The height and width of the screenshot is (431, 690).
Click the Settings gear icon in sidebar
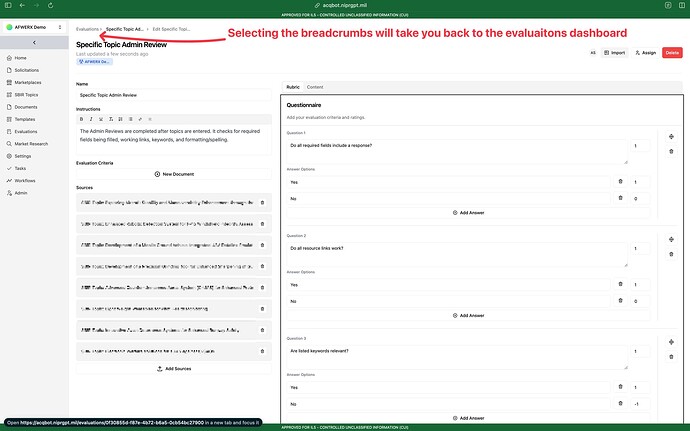coord(9,156)
